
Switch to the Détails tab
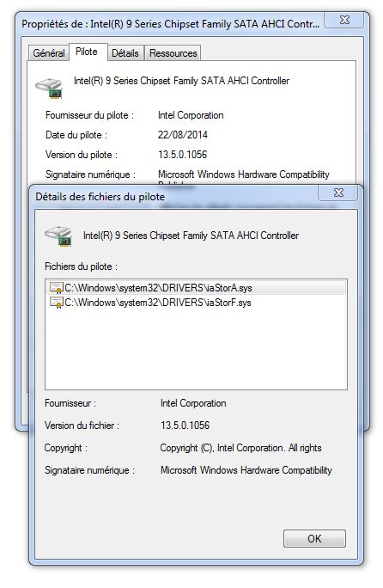coord(125,53)
